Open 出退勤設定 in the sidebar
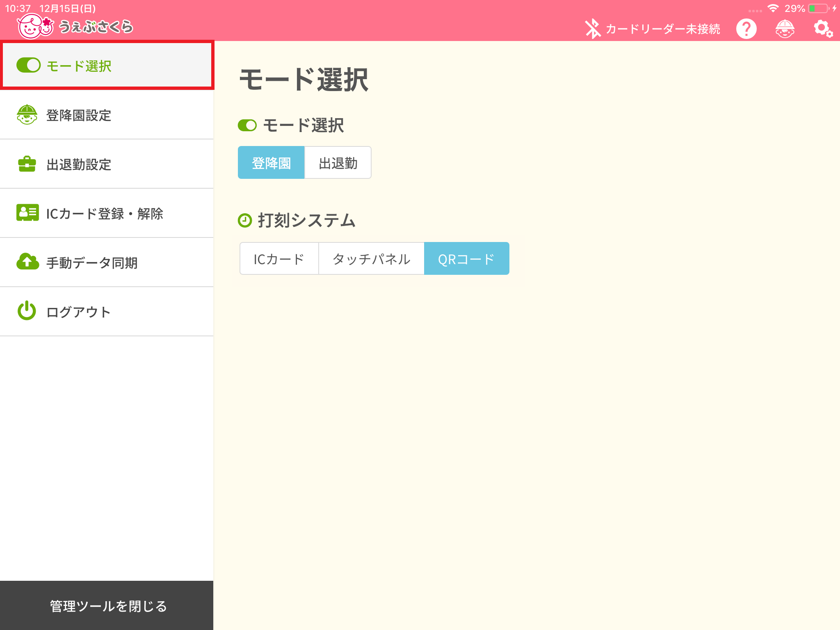 pyautogui.click(x=107, y=164)
